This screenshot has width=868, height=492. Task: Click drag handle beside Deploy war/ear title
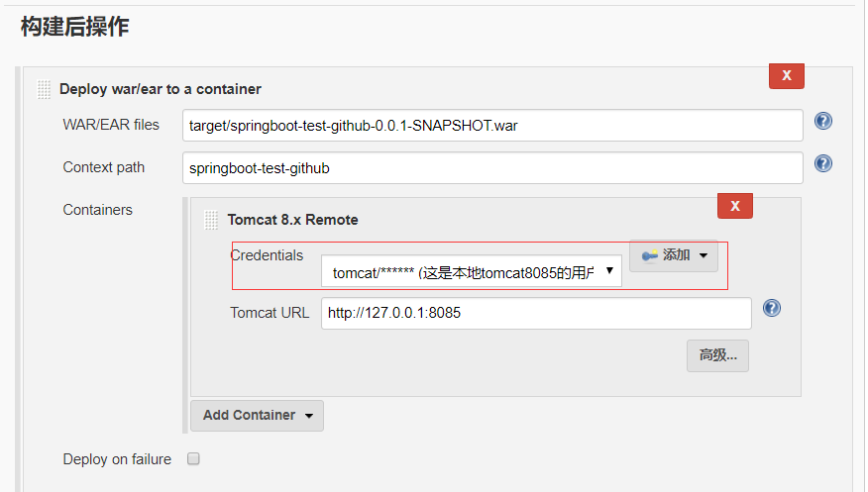[x=44, y=89]
